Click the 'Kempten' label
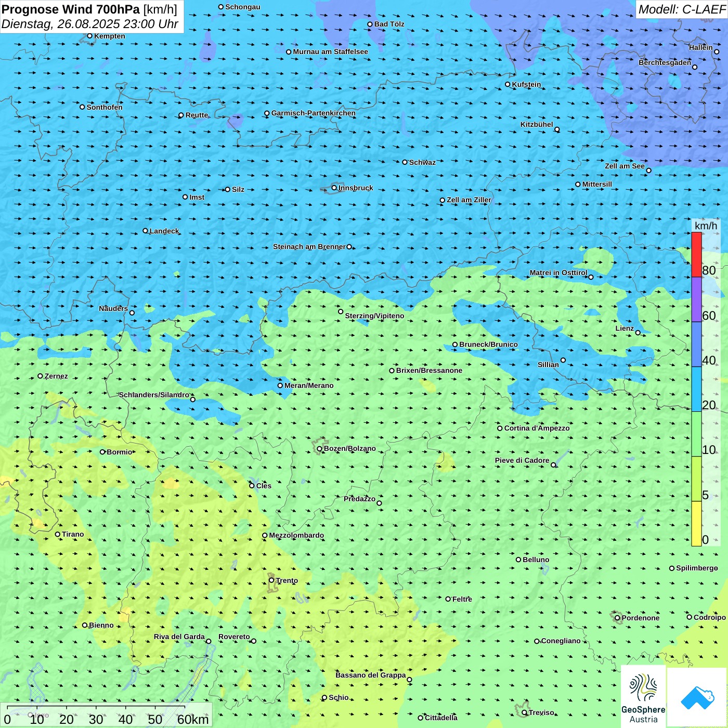The height and width of the screenshot is (728, 728). 110,36
